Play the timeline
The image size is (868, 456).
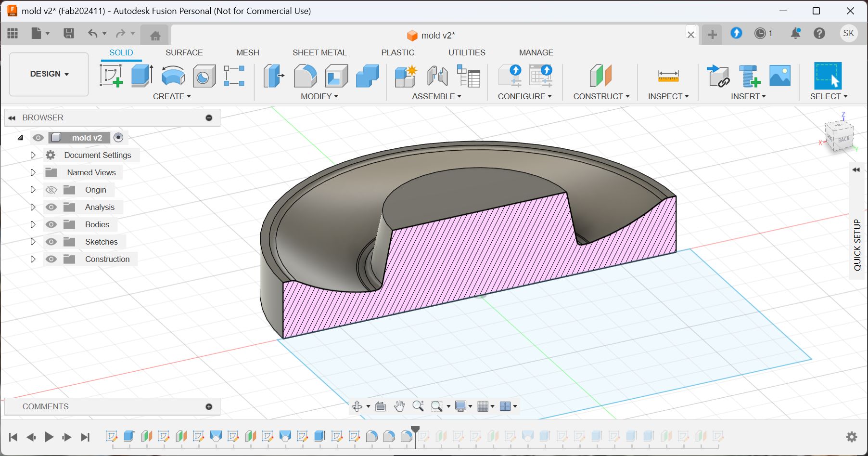coord(49,437)
